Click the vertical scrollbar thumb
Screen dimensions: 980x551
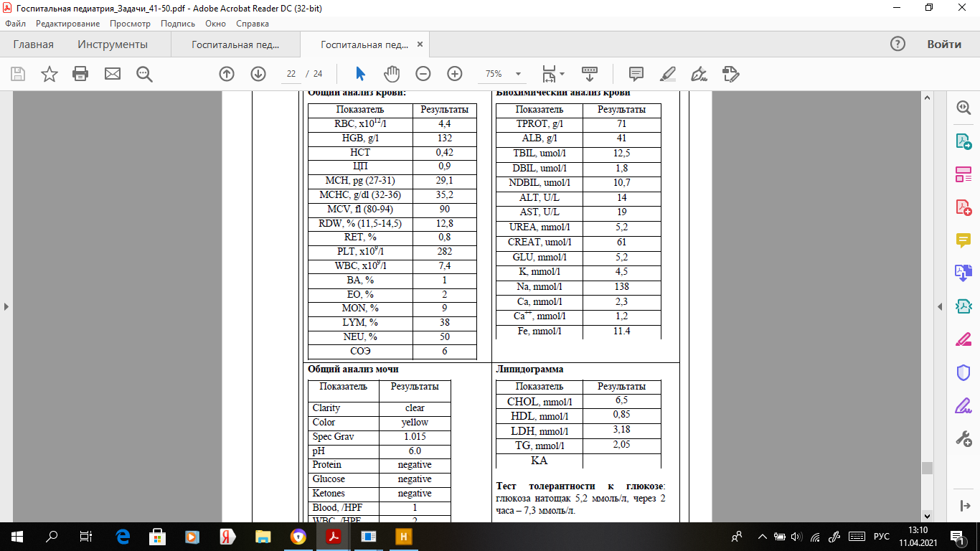(x=927, y=468)
